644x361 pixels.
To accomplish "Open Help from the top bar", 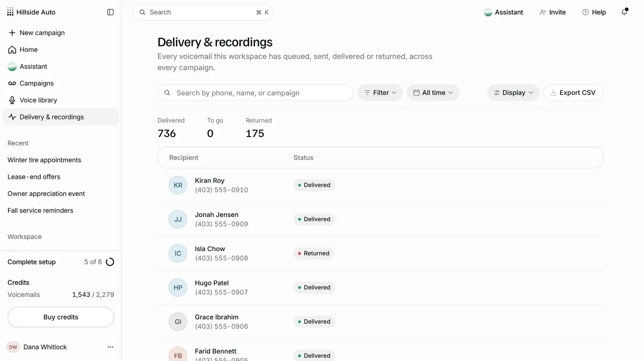I will (x=594, y=12).
